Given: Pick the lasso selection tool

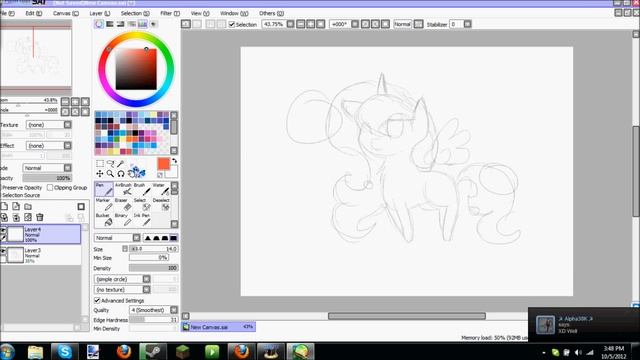Looking at the screenshot, I should (x=110, y=164).
